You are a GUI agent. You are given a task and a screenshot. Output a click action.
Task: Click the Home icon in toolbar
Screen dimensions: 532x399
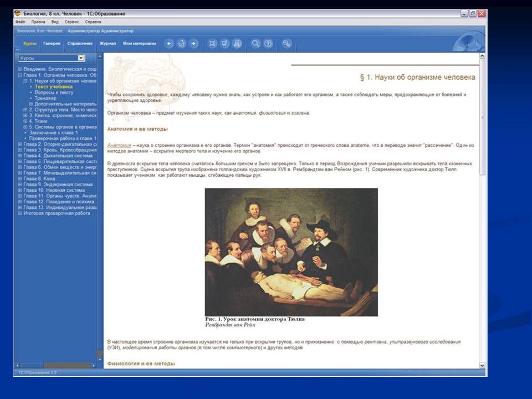click(181, 44)
